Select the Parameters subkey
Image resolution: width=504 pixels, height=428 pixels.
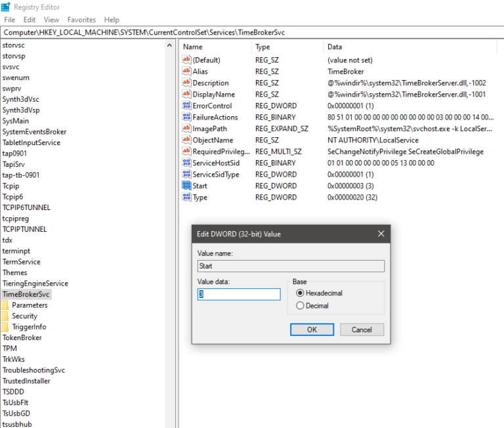pos(30,305)
